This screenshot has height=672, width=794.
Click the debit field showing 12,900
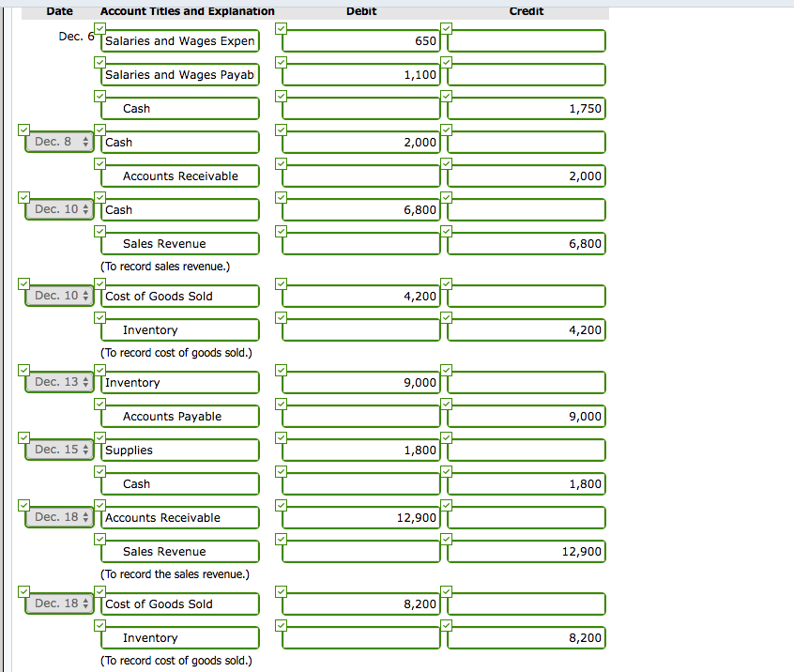(361, 517)
